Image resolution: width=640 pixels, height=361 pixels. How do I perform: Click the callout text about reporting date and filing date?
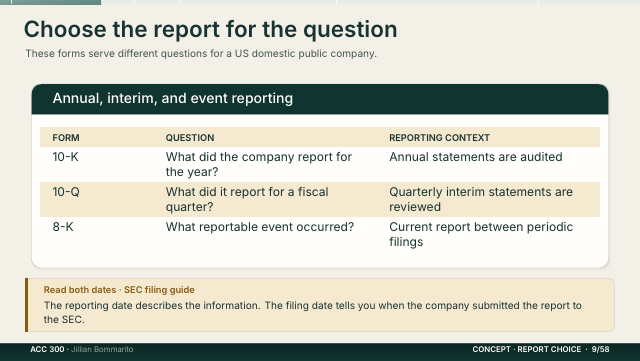pos(313,312)
